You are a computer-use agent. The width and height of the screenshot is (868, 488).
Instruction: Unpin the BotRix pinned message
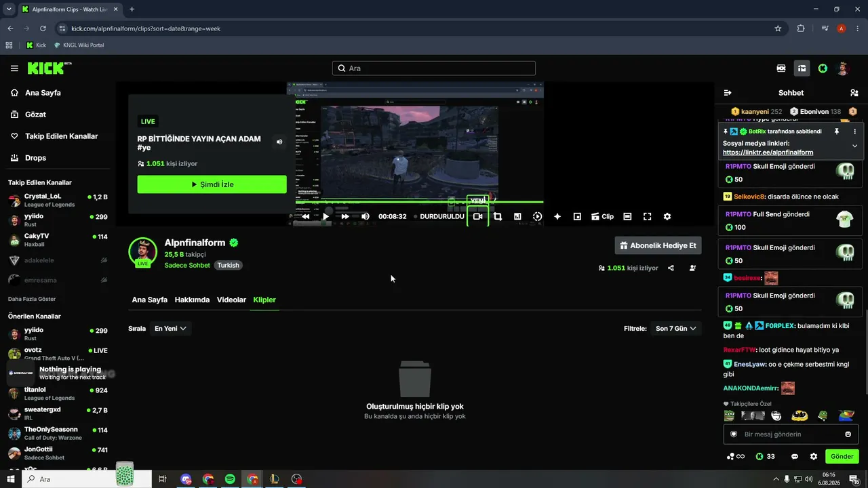pos(837,131)
